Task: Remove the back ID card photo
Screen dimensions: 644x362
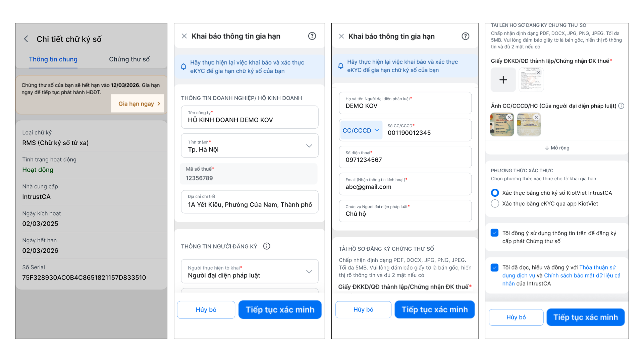Action: click(536, 117)
